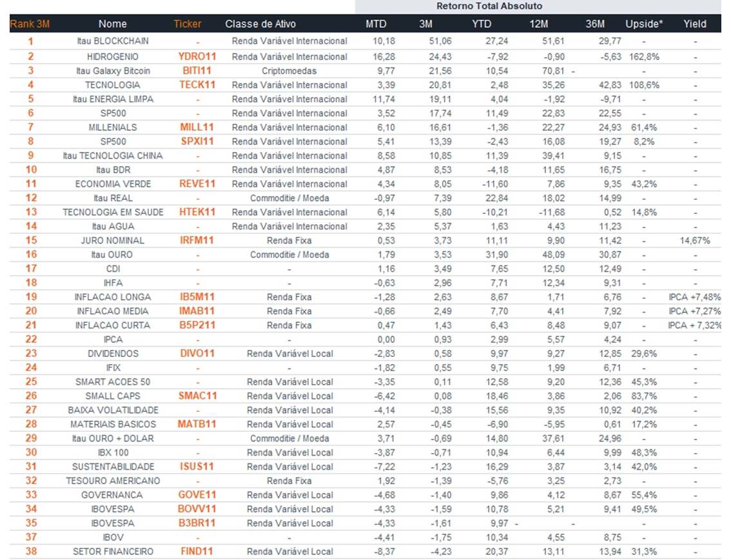Click the ECONOMIA VERDE name cell

[x=113, y=184]
